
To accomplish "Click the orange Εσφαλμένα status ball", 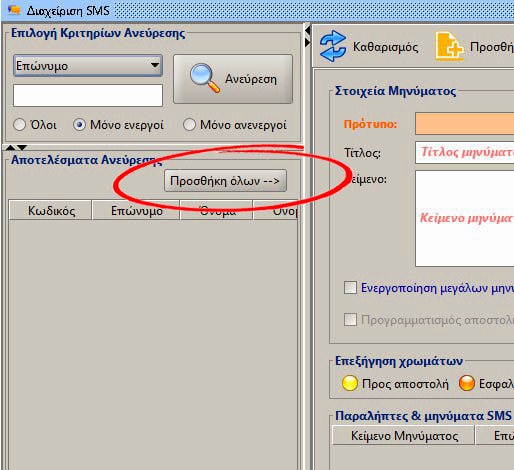I will [x=467, y=383].
